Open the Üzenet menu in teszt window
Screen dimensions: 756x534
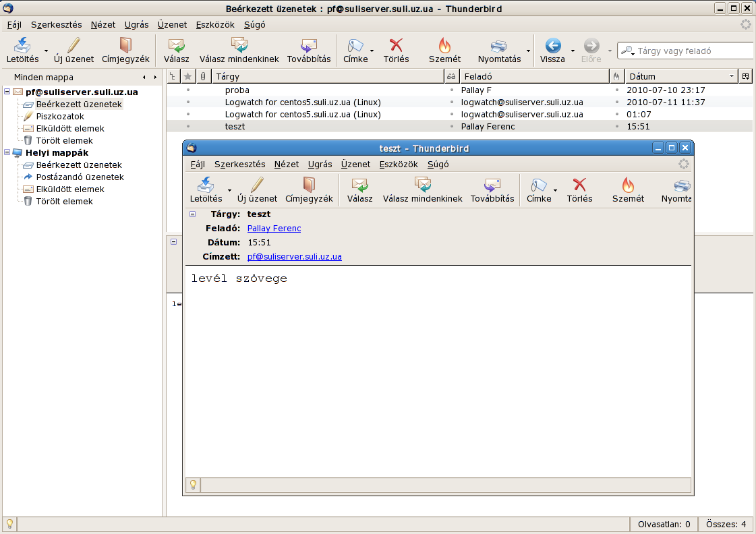(x=355, y=164)
